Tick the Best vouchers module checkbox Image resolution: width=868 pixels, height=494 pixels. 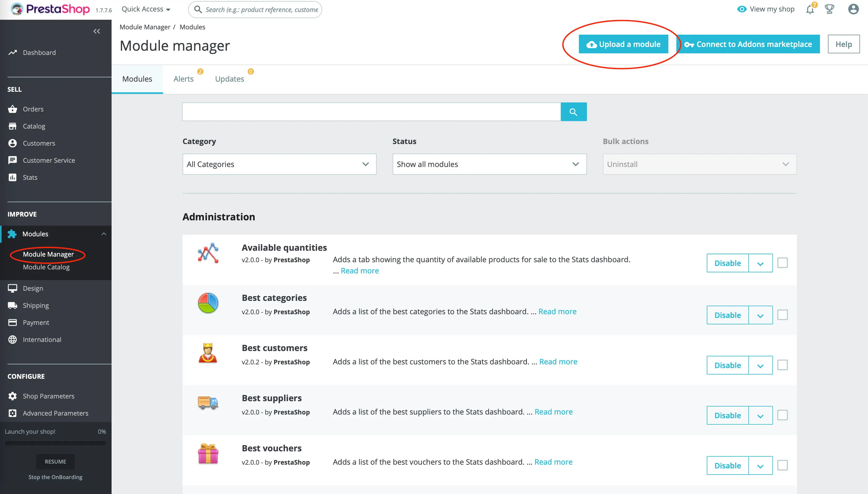click(783, 465)
